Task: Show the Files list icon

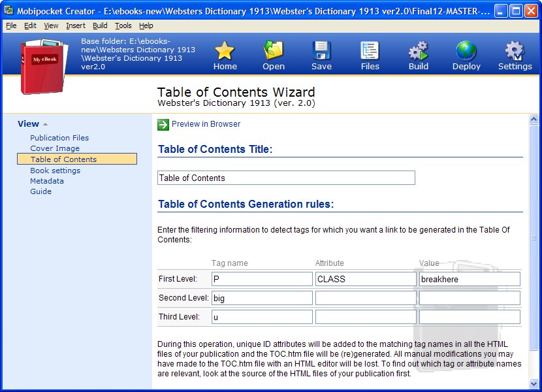Action: point(370,50)
